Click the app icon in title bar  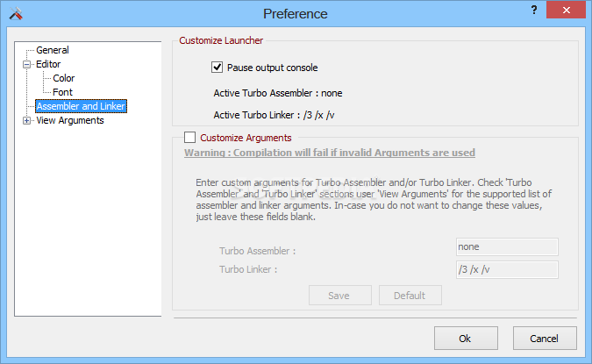(x=16, y=14)
